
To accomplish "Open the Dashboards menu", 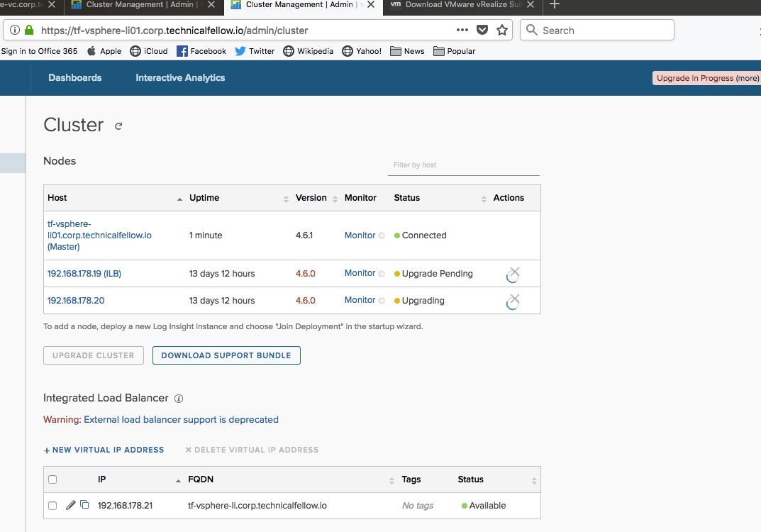I will coord(75,77).
